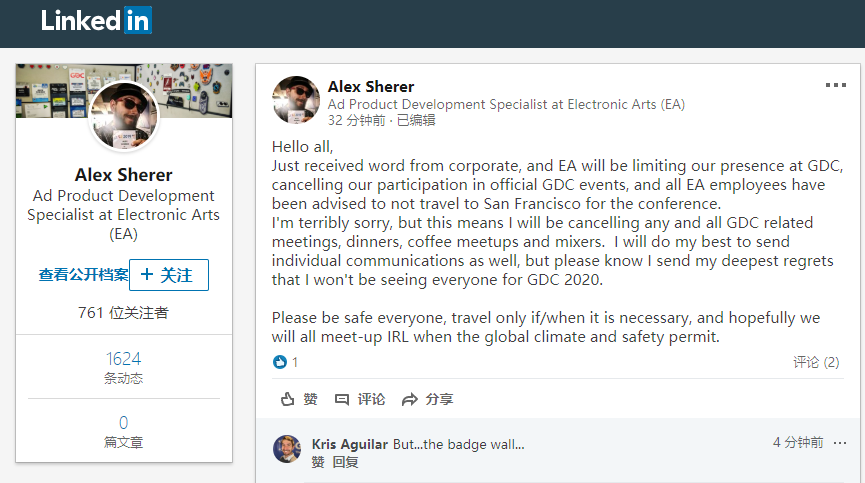Click the blue like reaction count icon
This screenshot has width=865, height=483.
click(x=280, y=362)
